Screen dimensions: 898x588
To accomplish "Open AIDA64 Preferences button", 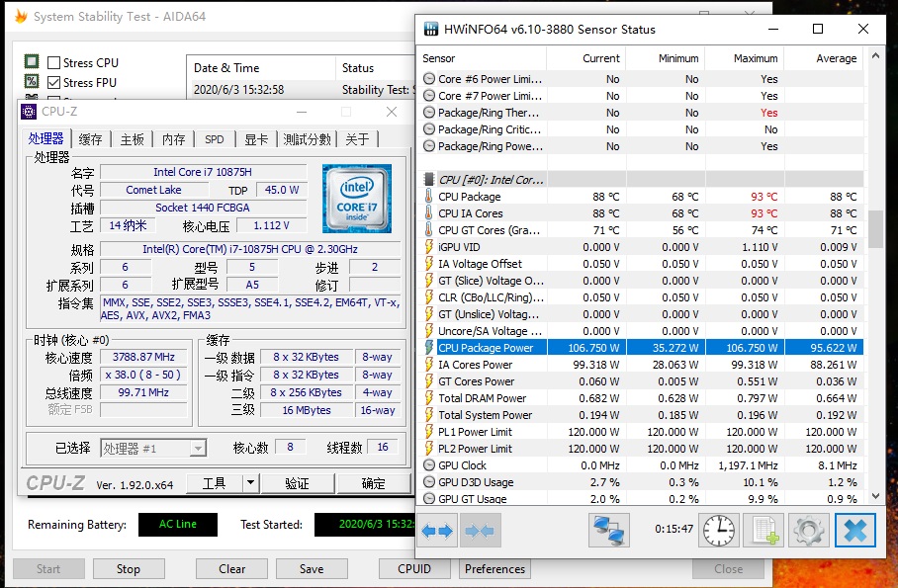I will coord(494,569).
